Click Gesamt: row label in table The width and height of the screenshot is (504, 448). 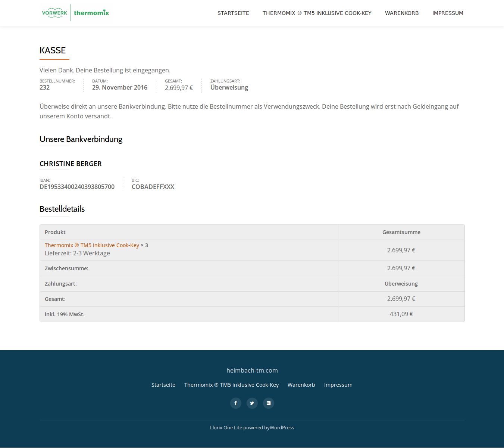[x=55, y=299]
